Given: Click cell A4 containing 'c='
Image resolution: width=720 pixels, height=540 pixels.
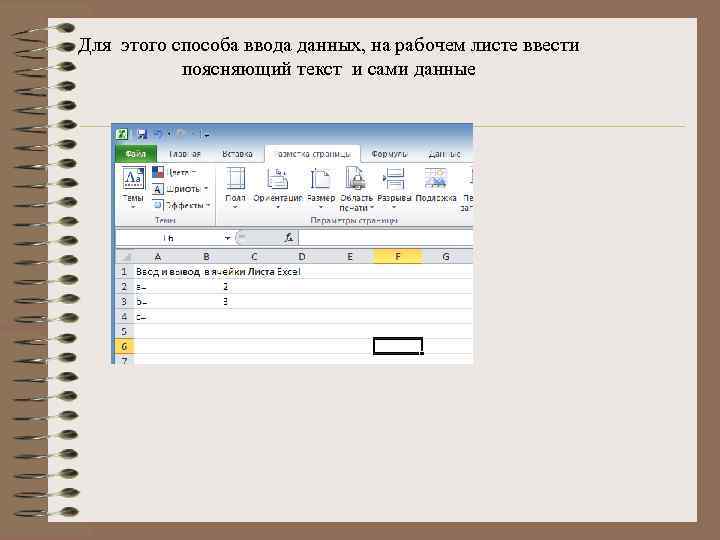Looking at the screenshot, I should click(158, 316).
